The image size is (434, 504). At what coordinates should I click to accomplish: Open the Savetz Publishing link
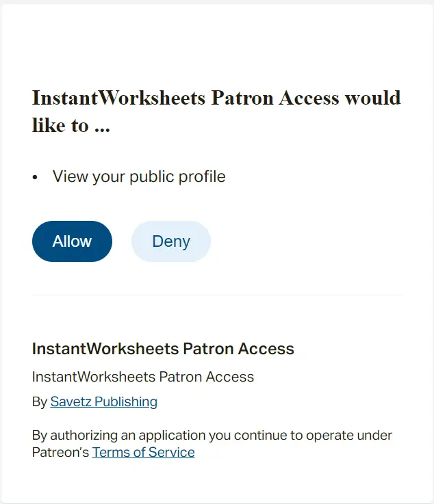pos(104,402)
